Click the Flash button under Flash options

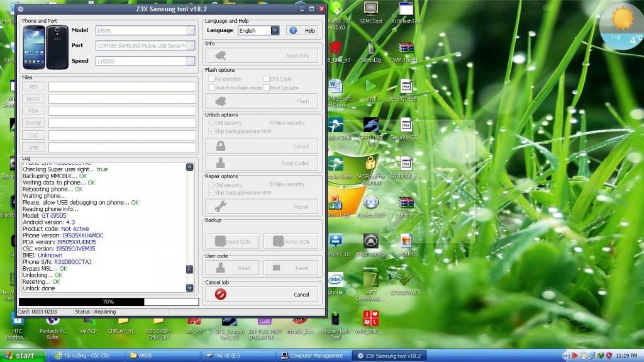(x=262, y=101)
